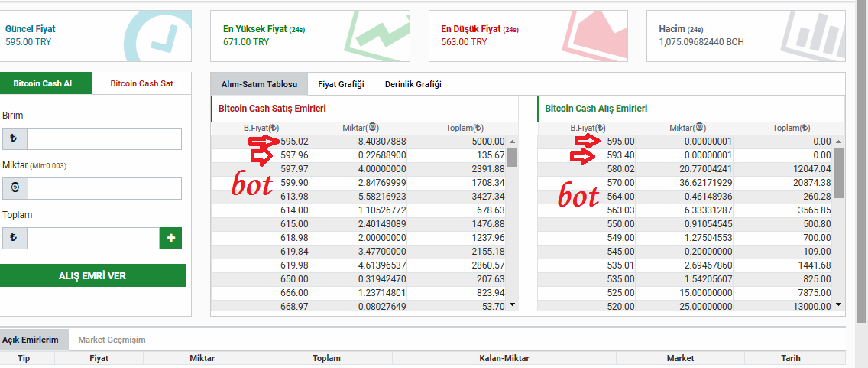Select buy order priced 525.00
The image size is (868, 368).
[x=685, y=293]
